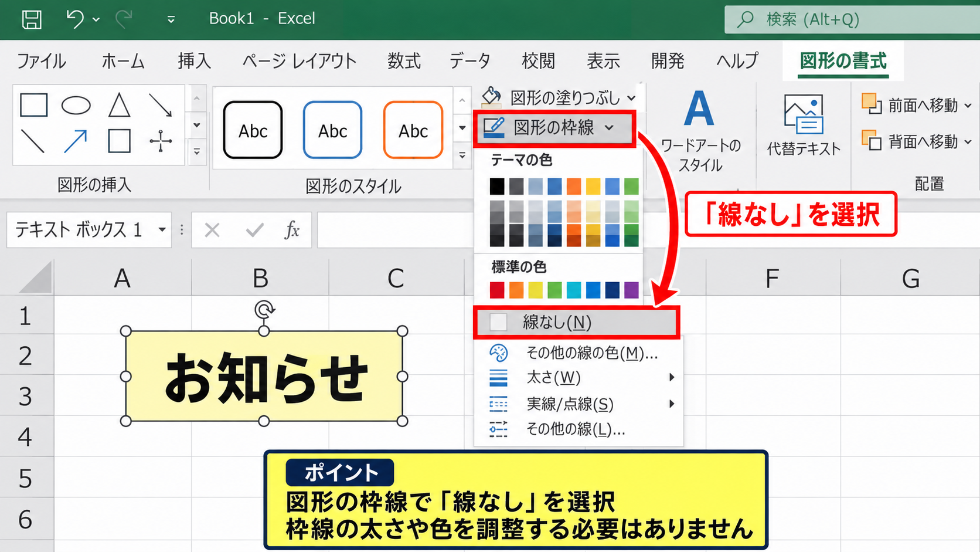Pick the black theme color swatch
The width and height of the screenshot is (980, 552).
(497, 187)
